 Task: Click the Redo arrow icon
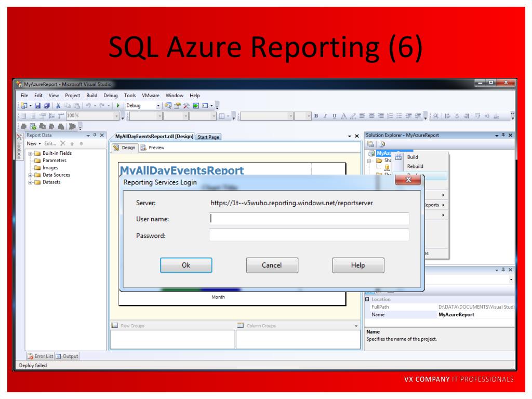click(102, 106)
